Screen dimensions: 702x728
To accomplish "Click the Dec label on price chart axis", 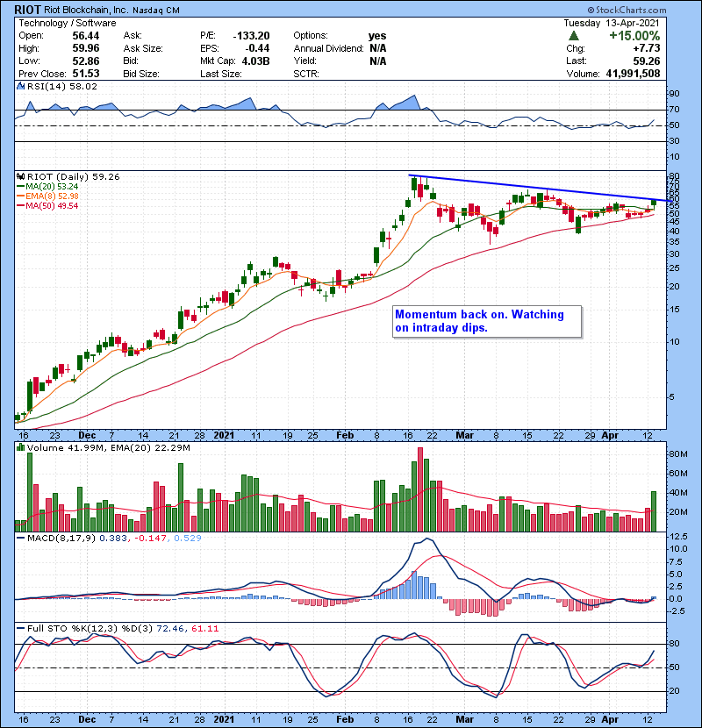I will (87, 436).
